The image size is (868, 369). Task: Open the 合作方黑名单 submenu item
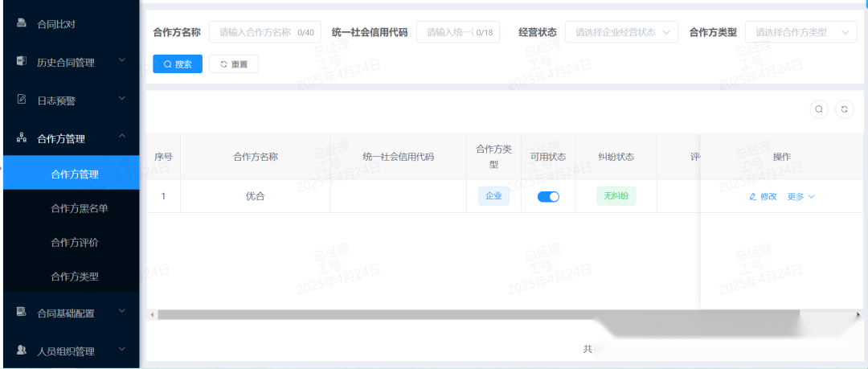tap(79, 208)
